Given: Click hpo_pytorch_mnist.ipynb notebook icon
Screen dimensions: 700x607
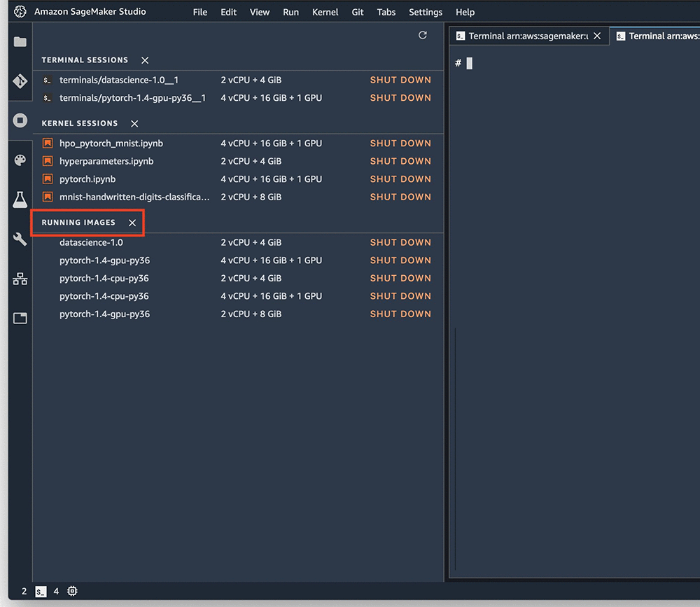Looking at the screenshot, I should 48,144.
